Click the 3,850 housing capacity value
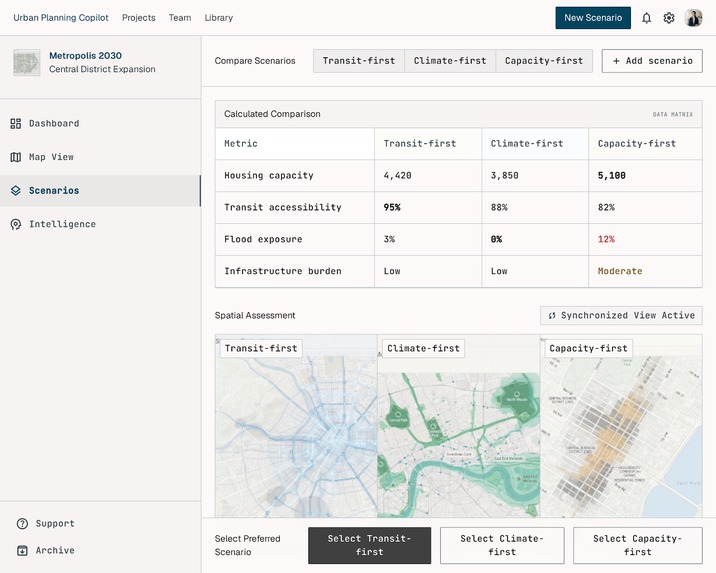This screenshot has width=716, height=573. coord(505,175)
